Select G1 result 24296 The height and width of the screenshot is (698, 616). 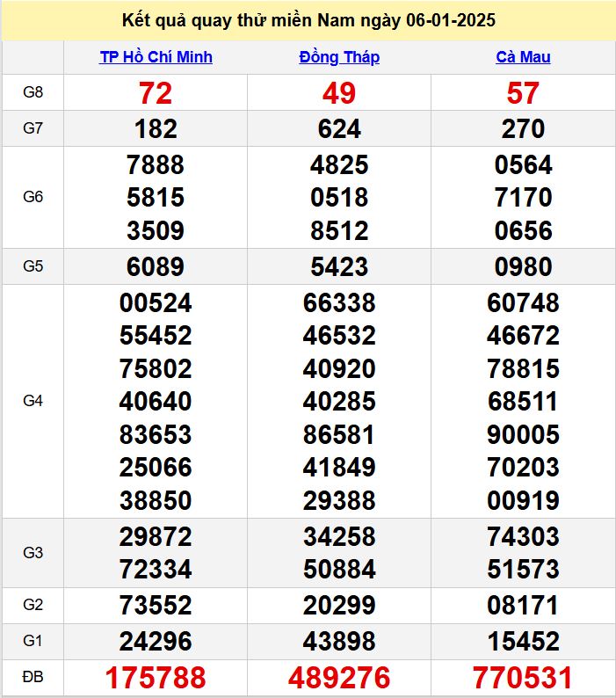tap(156, 641)
